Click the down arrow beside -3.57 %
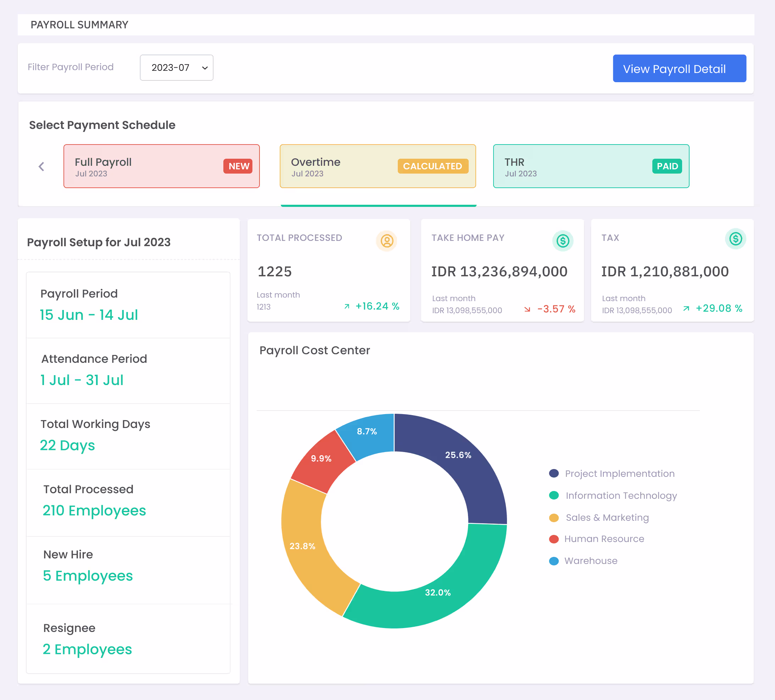This screenshot has height=700, width=775. [x=528, y=309]
